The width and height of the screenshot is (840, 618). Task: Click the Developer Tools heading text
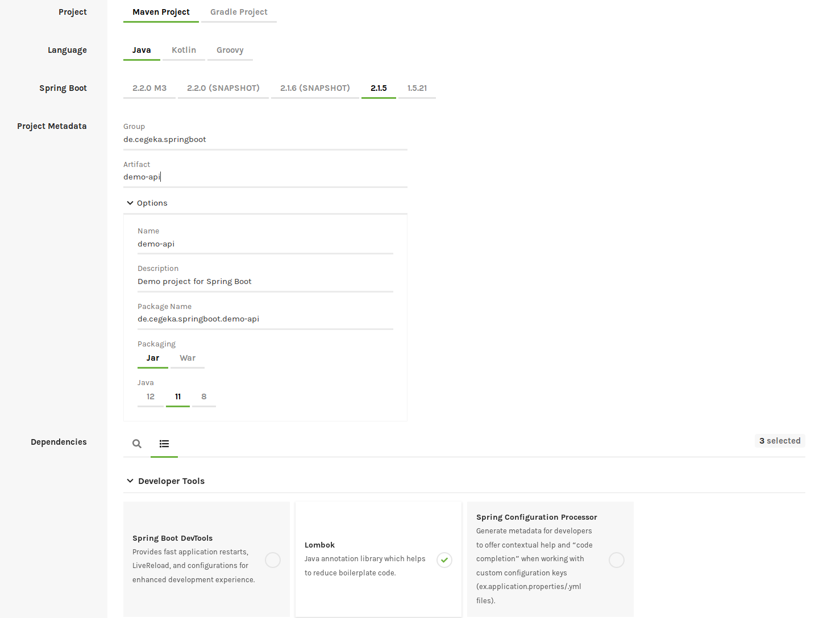[171, 481]
